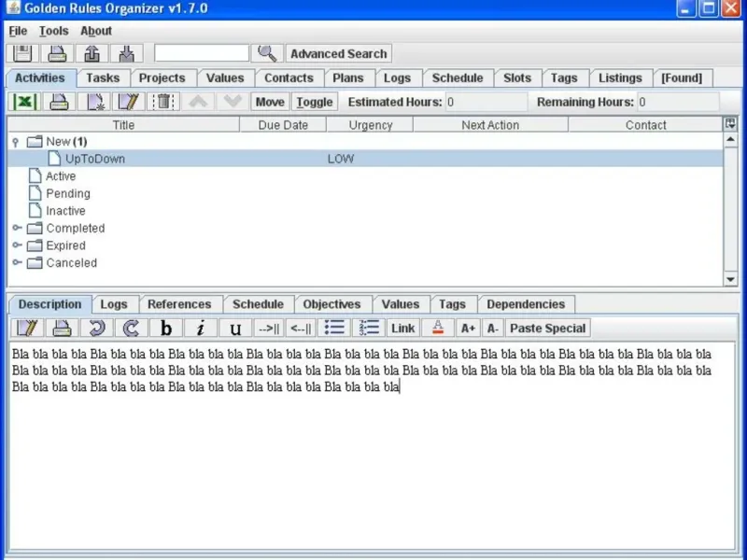This screenshot has height=560, width=747.
Task: Open the [Found] tab
Action: tap(682, 78)
